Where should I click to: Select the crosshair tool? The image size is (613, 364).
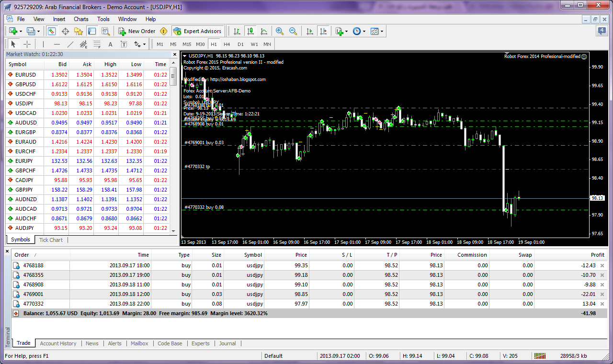tap(27, 44)
